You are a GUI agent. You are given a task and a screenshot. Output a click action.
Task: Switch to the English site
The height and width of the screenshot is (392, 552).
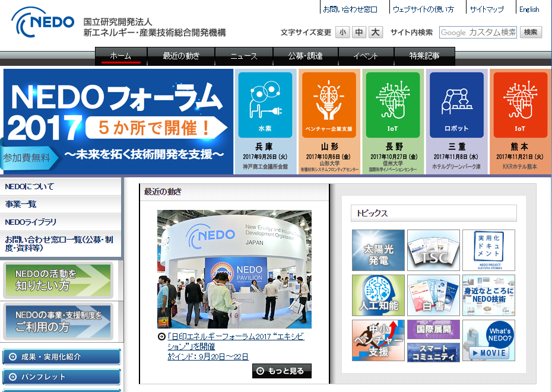click(x=529, y=9)
